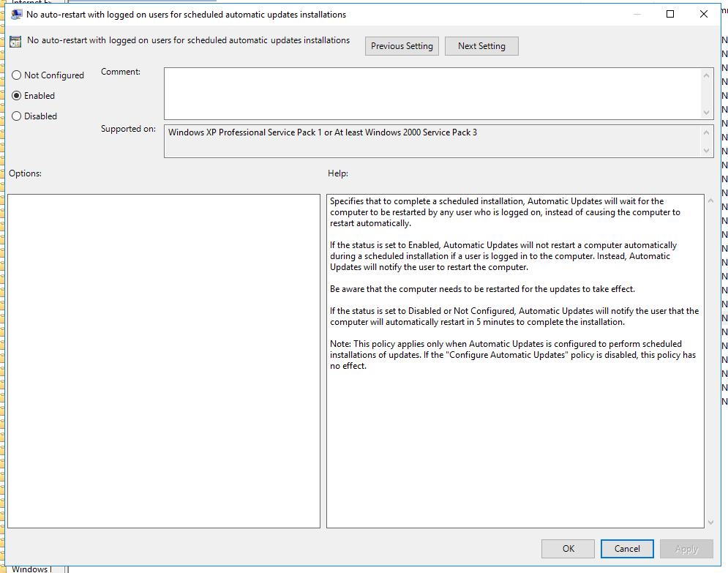Minimize the policy setting dialog
Screen dimensions: 728x573
click(x=637, y=14)
